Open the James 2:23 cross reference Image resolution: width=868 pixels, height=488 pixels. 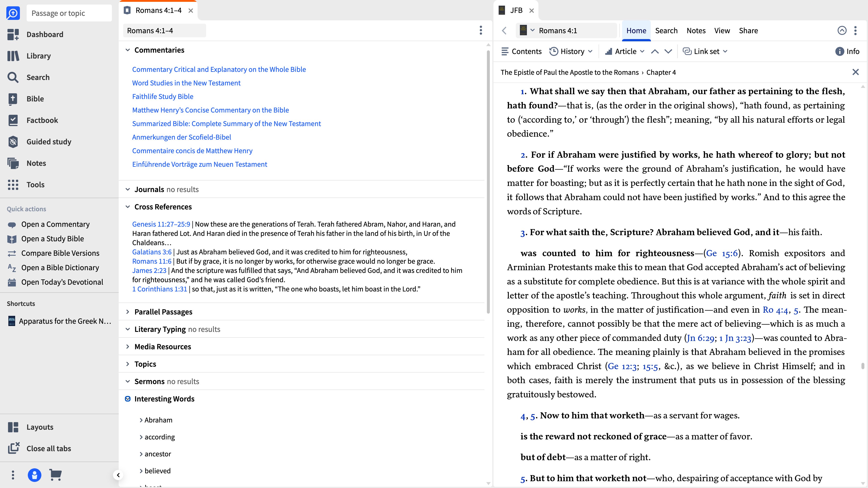point(149,270)
